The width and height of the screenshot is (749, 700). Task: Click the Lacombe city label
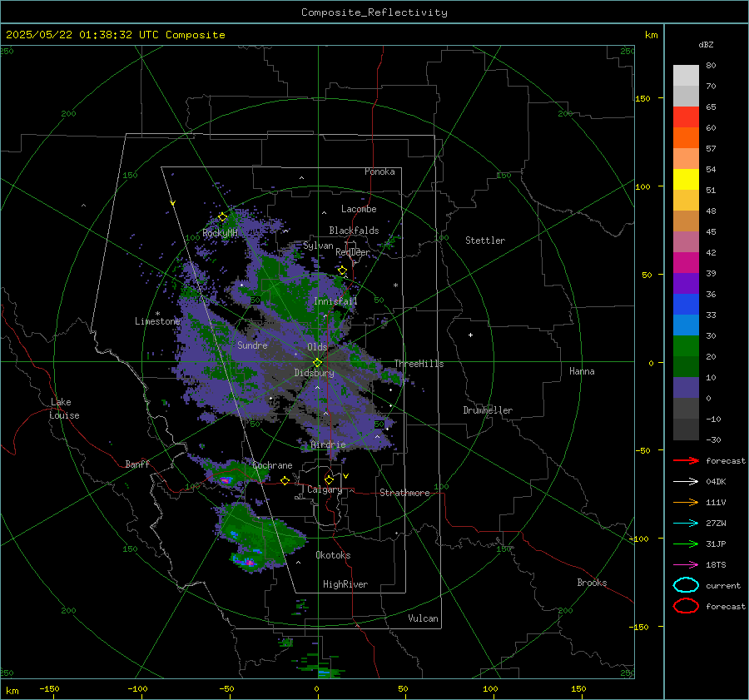pos(359,209)
